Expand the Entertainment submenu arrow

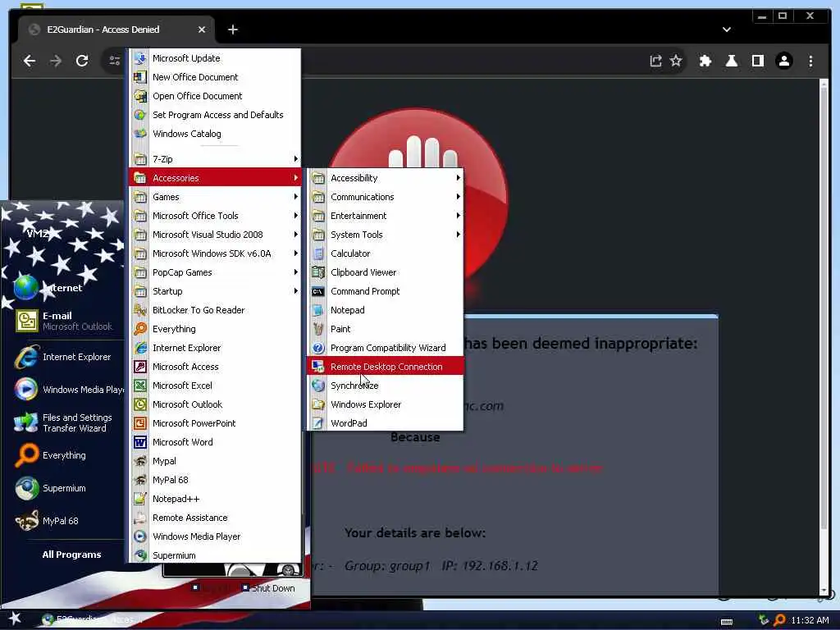[x=458, y=216]
